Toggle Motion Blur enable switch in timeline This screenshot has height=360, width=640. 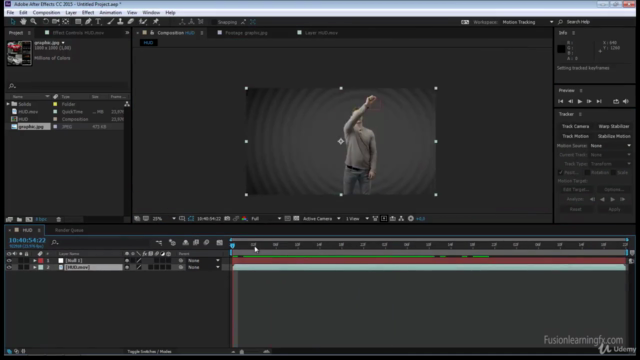[x=206, y=242]
